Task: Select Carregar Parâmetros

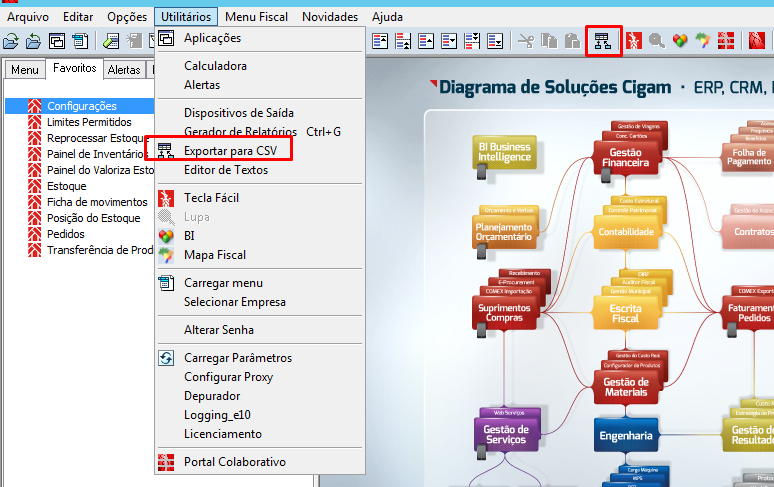Action: click(260, 358)
